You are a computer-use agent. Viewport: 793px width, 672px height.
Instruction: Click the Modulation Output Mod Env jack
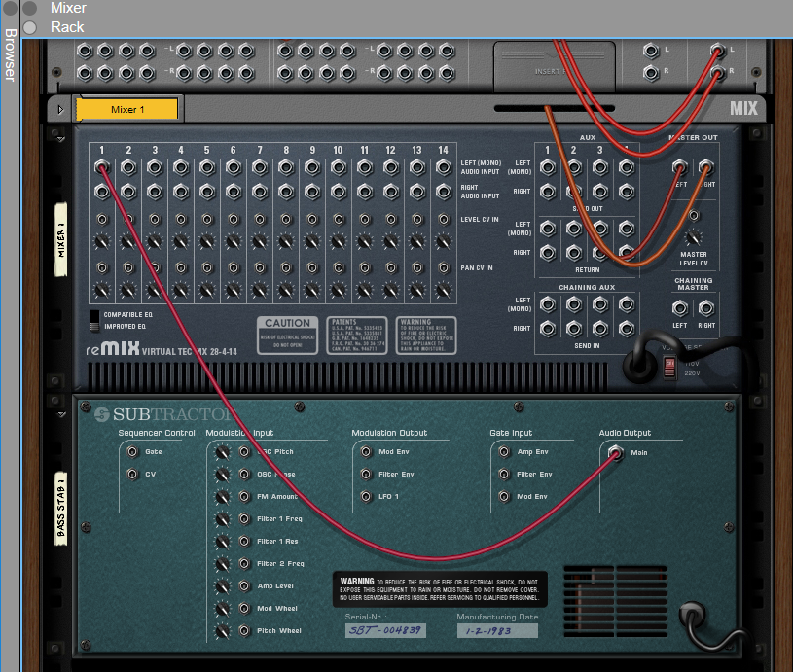click(x=366, y=451)
